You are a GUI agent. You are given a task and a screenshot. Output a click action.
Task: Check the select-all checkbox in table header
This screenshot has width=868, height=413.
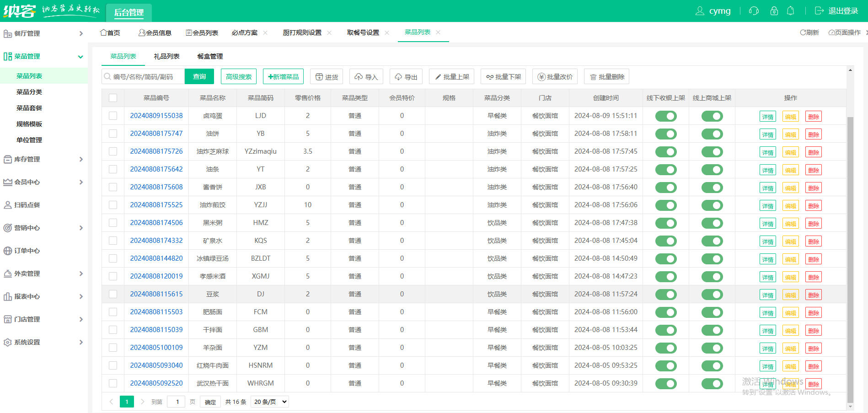click(113, 97)
